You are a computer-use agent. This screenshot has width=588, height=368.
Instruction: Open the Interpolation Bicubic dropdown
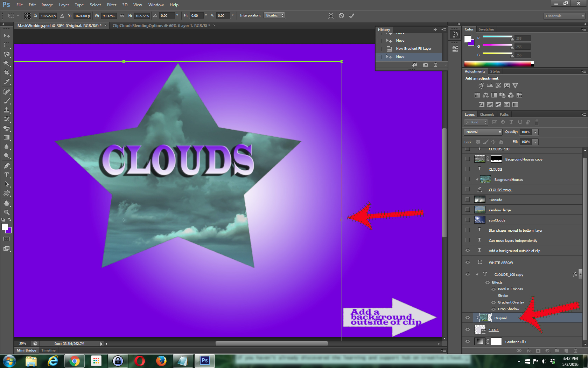click(x=274, y=15)
